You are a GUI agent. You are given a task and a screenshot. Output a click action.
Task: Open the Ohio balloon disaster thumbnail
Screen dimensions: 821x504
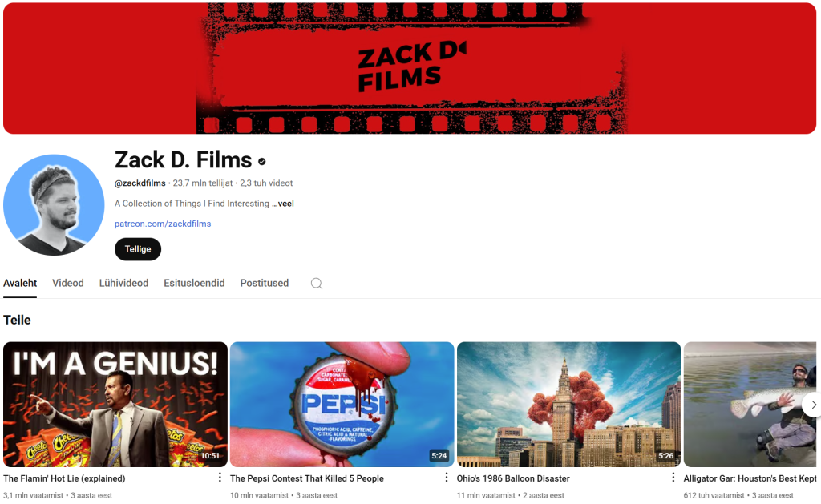click(568, 405)
